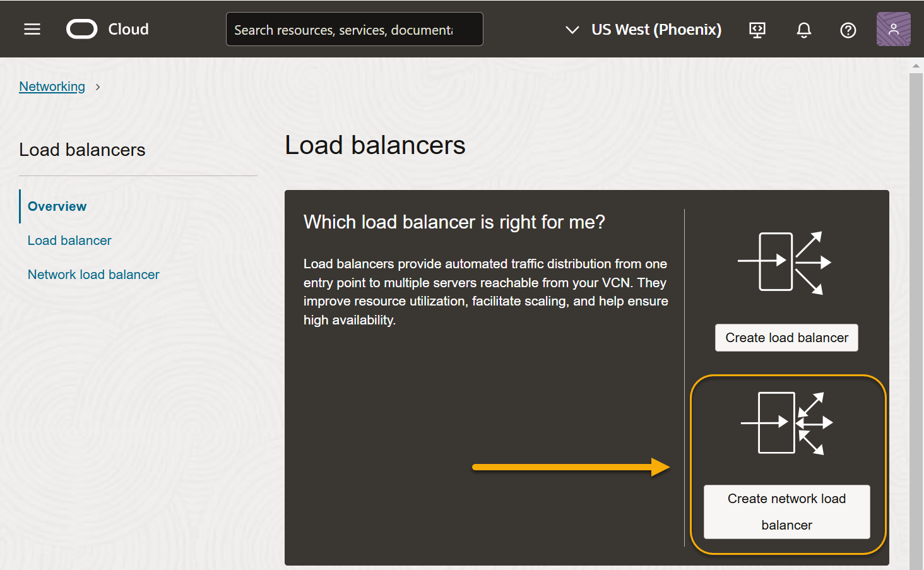Viewport: 924px width, 570px height.
Task: Click in the search resources field
Action: pos(353,30)
